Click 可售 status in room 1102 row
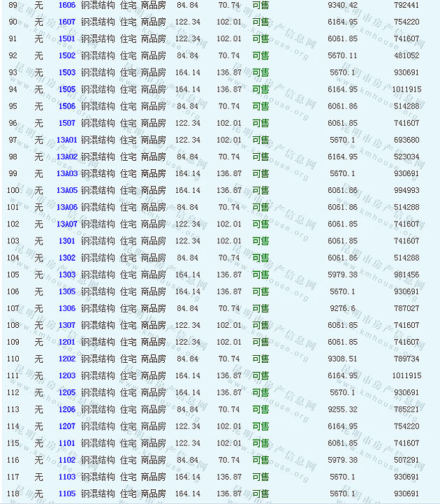Image resolution: width=440 pixels, height=504 pixels. pyautogui.click(x=261, y=460)
